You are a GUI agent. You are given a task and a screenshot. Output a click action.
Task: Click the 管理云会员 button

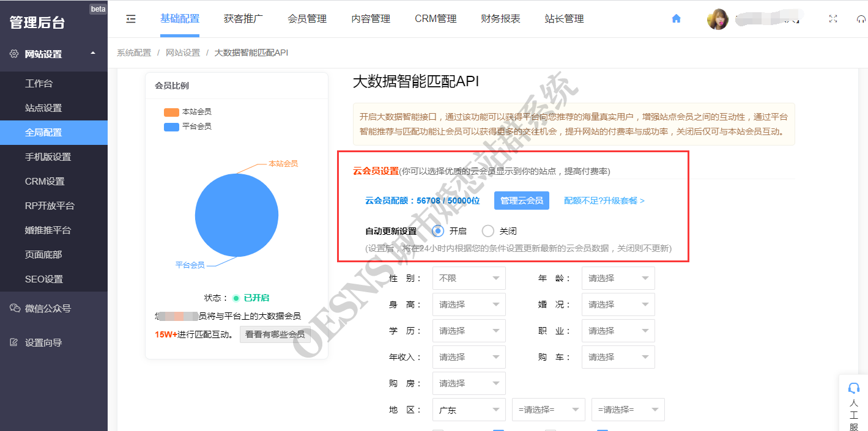click(522, 201)
